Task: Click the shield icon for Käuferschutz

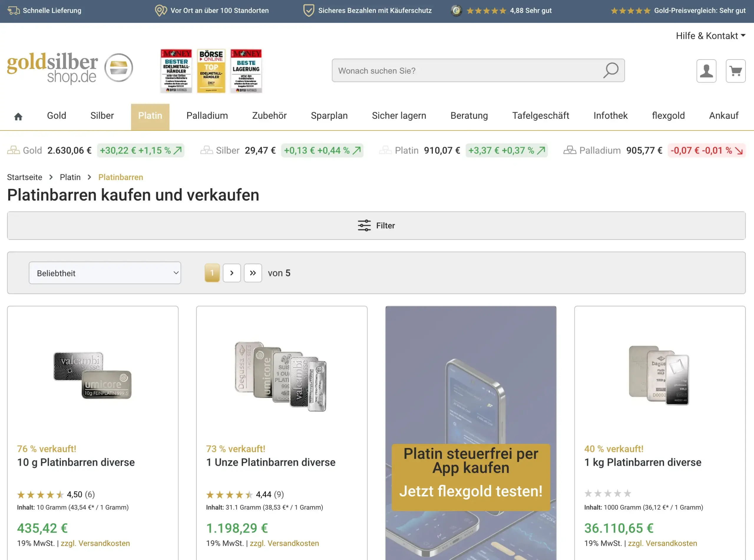Action: 309,11
